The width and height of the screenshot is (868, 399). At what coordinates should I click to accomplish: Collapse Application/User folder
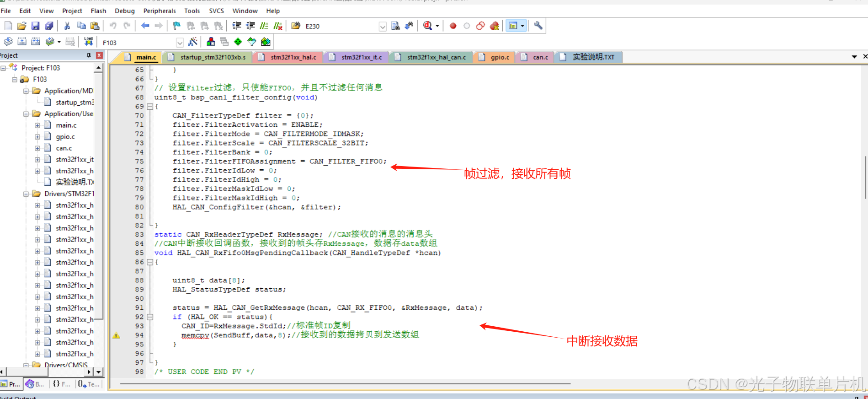point(26,113)
